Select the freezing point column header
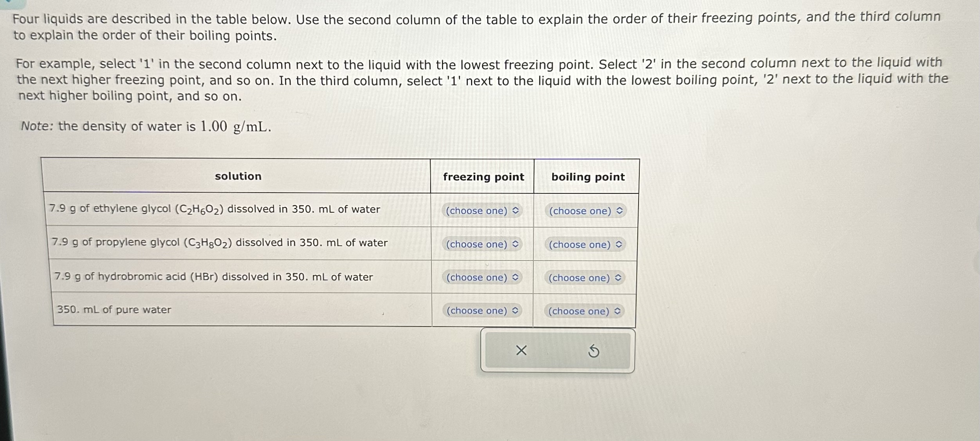 (x=484, y=177)
